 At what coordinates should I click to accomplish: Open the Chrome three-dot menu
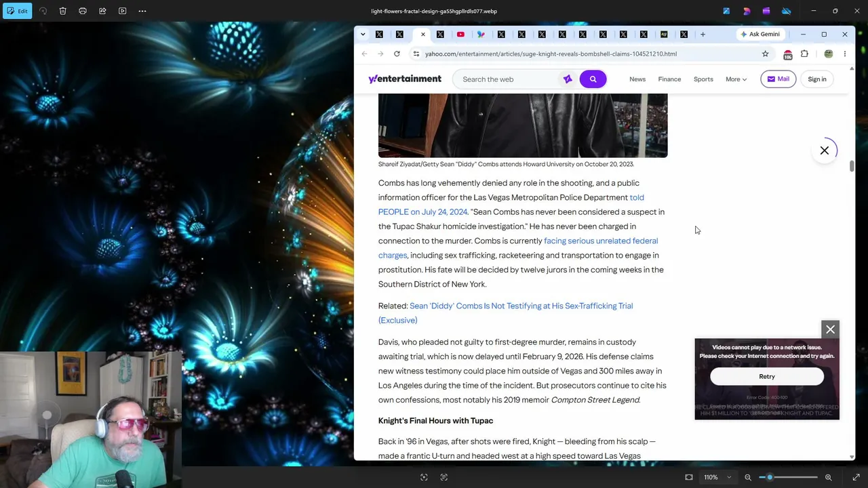(845, 54)
